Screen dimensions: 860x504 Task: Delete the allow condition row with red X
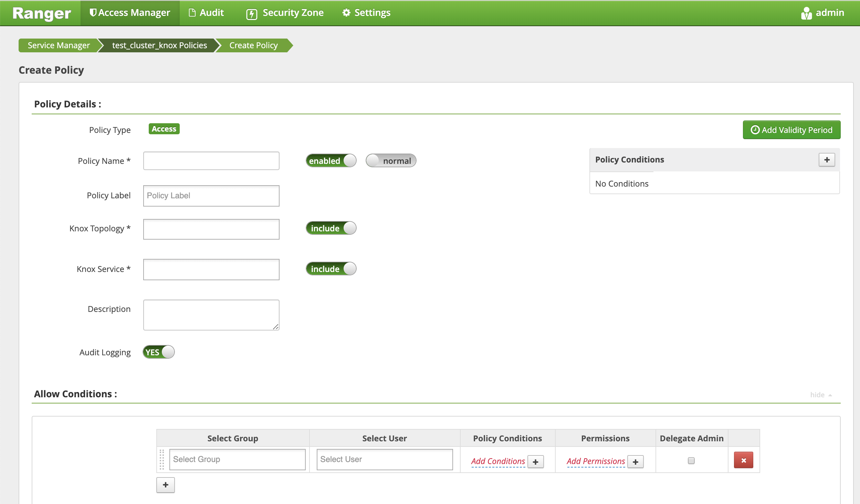[x=743, y=460]
